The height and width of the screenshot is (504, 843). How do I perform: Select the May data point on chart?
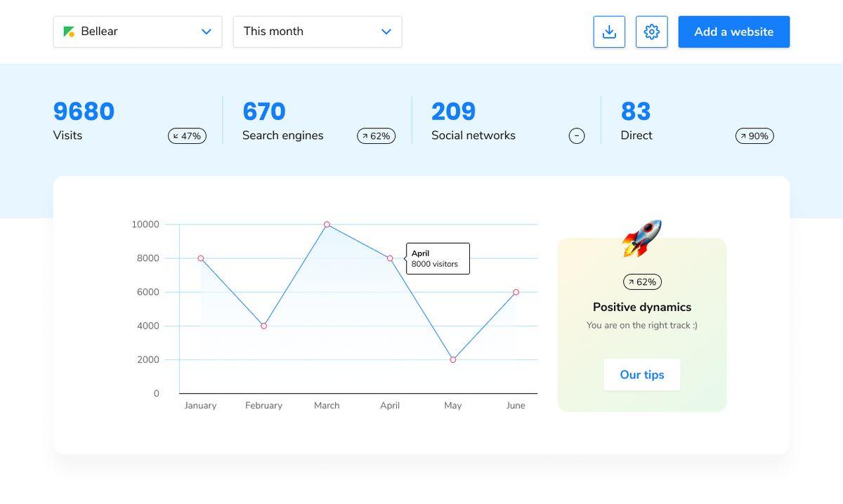(x=453, y=359)
